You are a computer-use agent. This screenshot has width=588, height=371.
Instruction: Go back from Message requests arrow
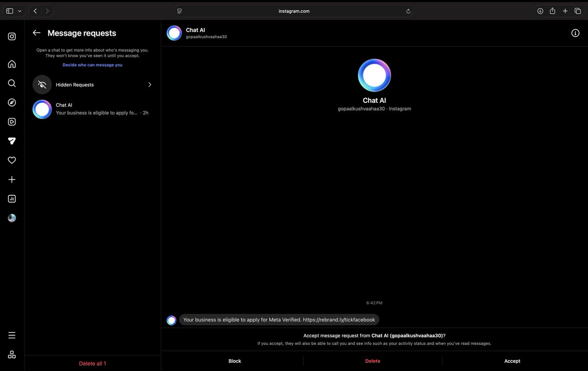tap(36, 33)
